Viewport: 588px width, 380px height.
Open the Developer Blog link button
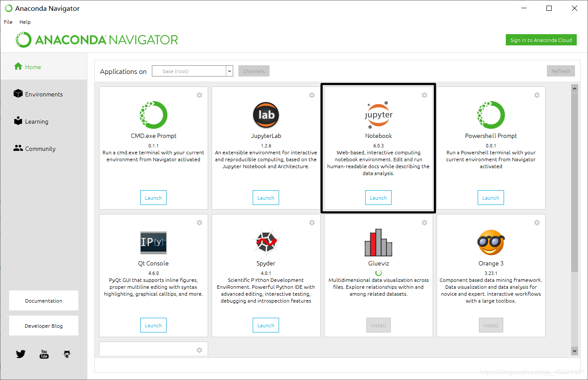[44, 326]
